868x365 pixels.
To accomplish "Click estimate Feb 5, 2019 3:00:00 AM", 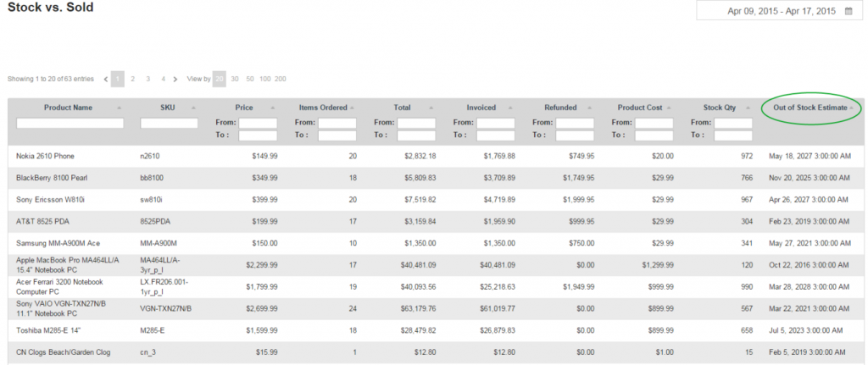I will (x=807, y=352).
